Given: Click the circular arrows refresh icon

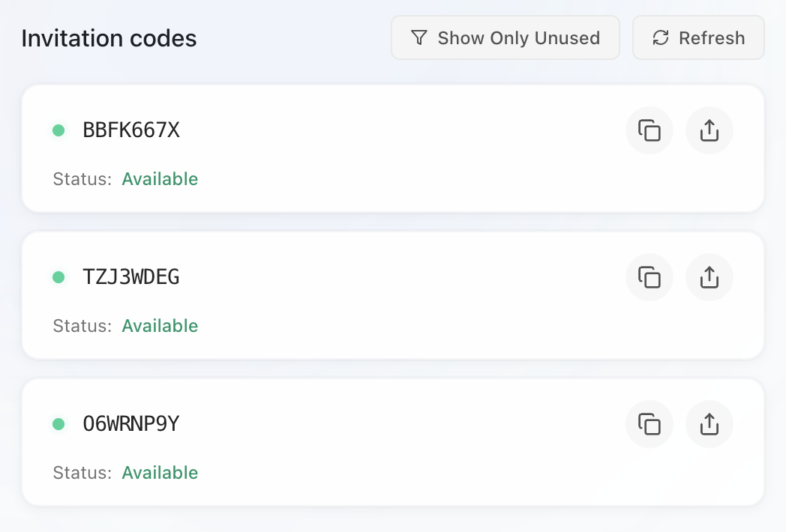Looking at the screenshot, I should 661,37.
